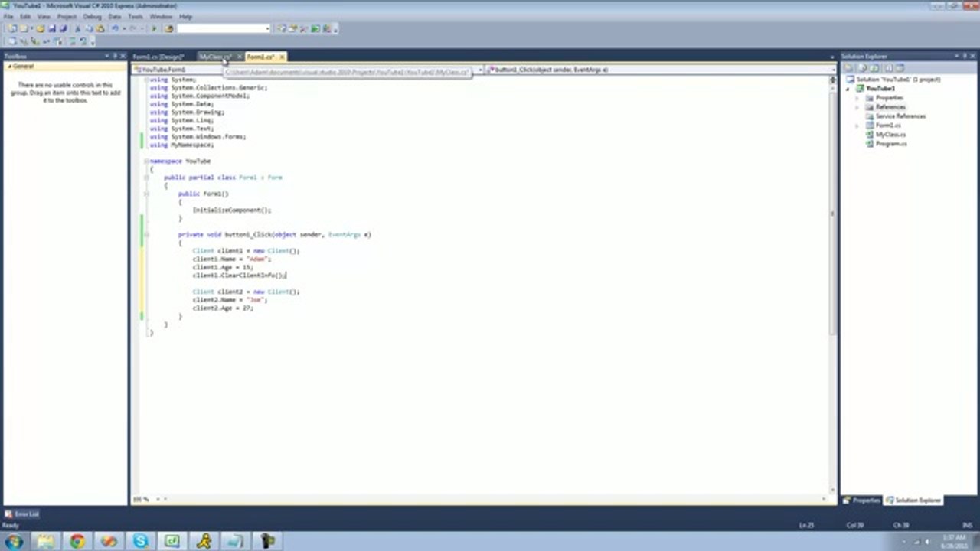Collapse the button1_Click method outline

[x=145, y=235]
